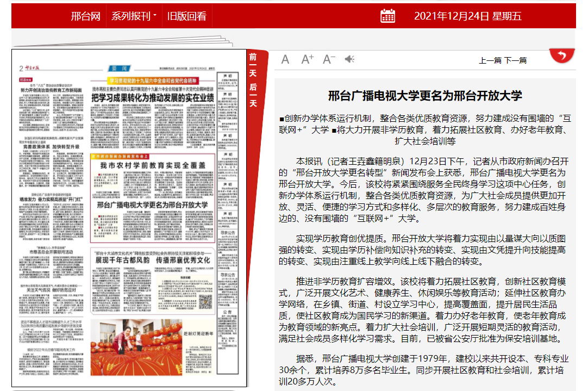
Task: Click the paragraph starting 据悉，邢台广播电视大学创建于1979年
Action: 424,370
